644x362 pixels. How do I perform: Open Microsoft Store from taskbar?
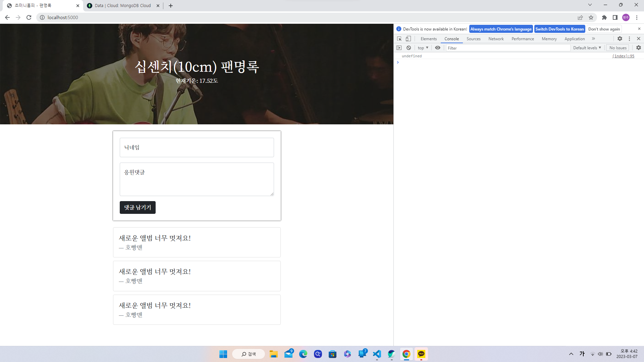[333, 354]
